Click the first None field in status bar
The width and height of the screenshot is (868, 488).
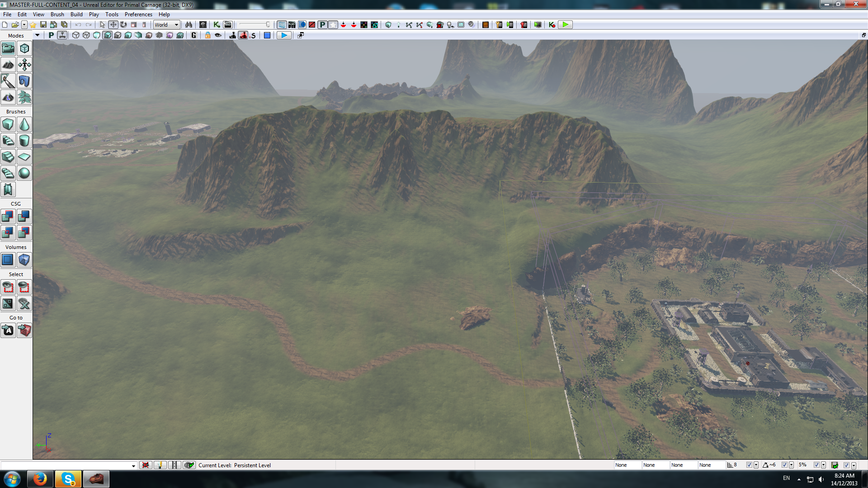click(x=627, y=465)
